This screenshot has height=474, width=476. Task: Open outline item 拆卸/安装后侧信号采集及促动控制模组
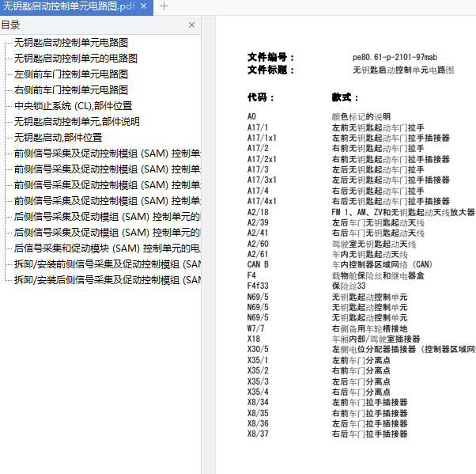click(108, 280)
